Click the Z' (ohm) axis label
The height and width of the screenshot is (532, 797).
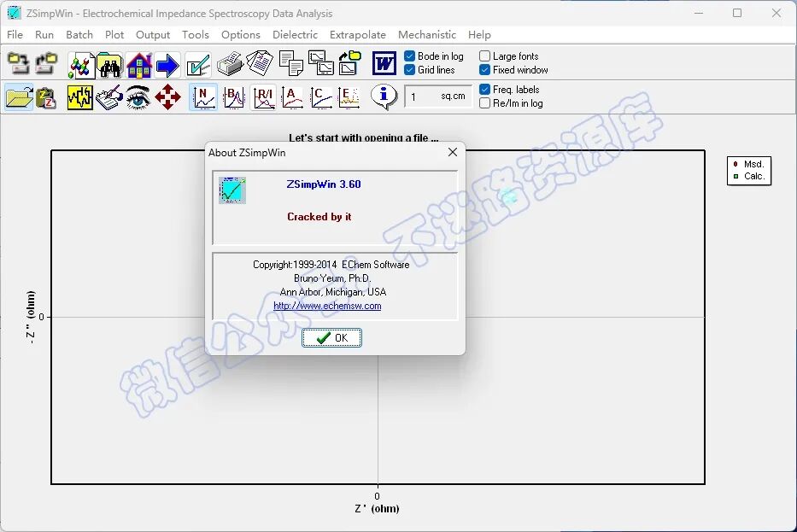[x=377, y=509]
